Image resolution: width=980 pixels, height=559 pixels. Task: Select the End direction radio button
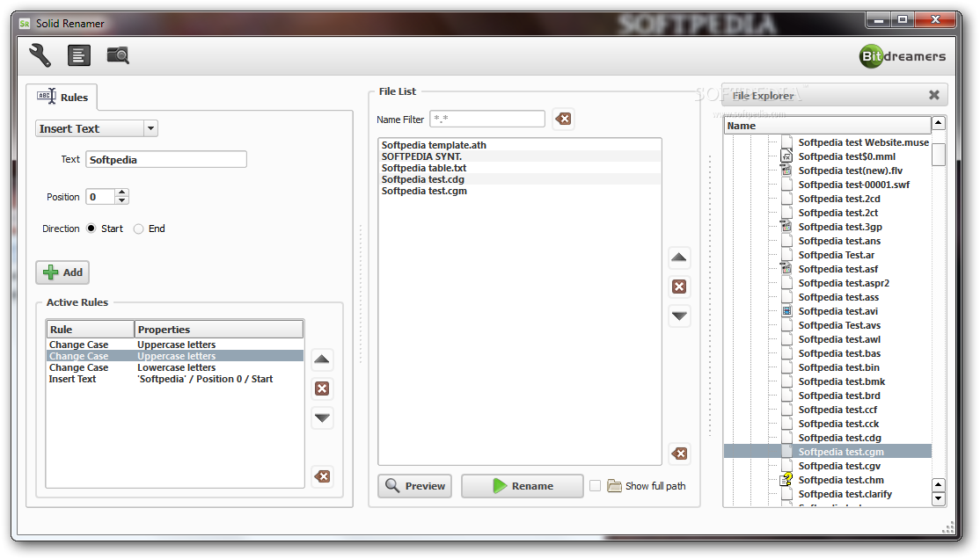click(139, 229)
